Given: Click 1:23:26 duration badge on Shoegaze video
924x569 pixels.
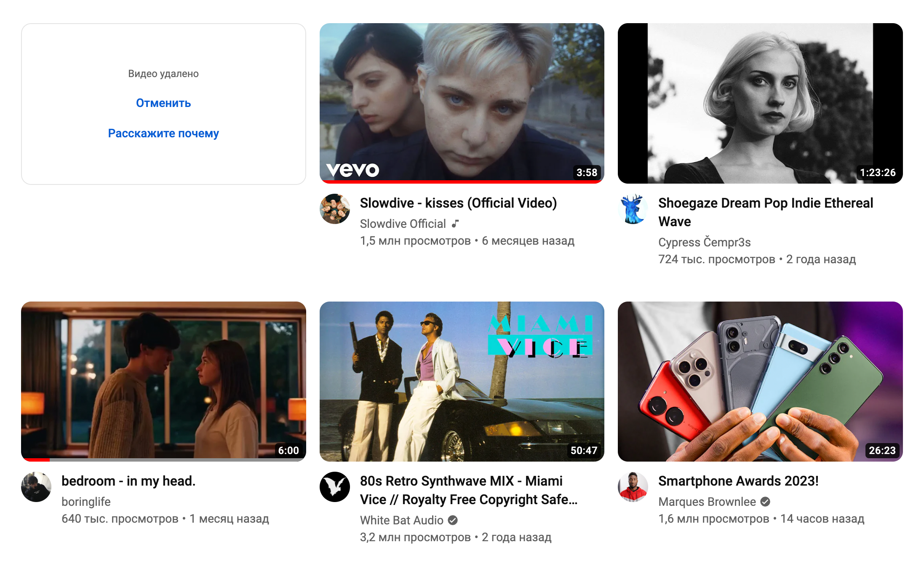Looking at the screenshot, I should (878, 173).
